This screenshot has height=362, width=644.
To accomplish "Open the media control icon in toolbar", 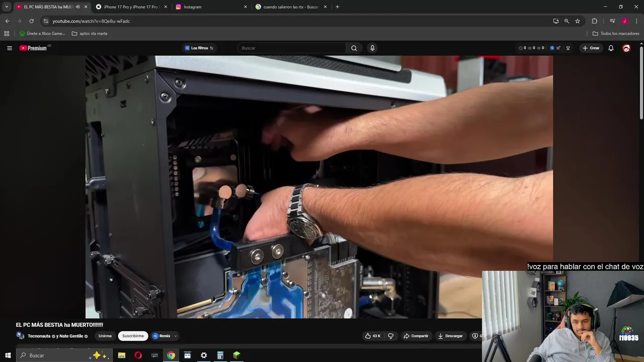I will (612, 21).
